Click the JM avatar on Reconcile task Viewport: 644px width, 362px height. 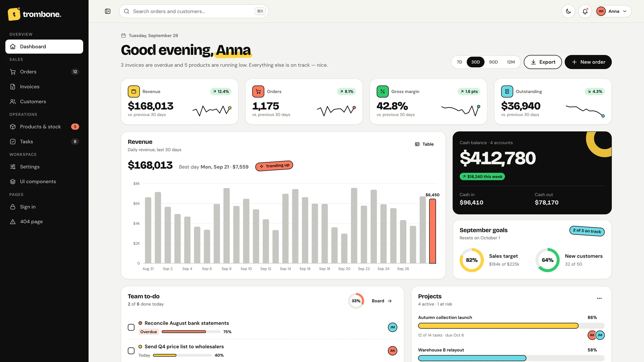coord(392,327)
